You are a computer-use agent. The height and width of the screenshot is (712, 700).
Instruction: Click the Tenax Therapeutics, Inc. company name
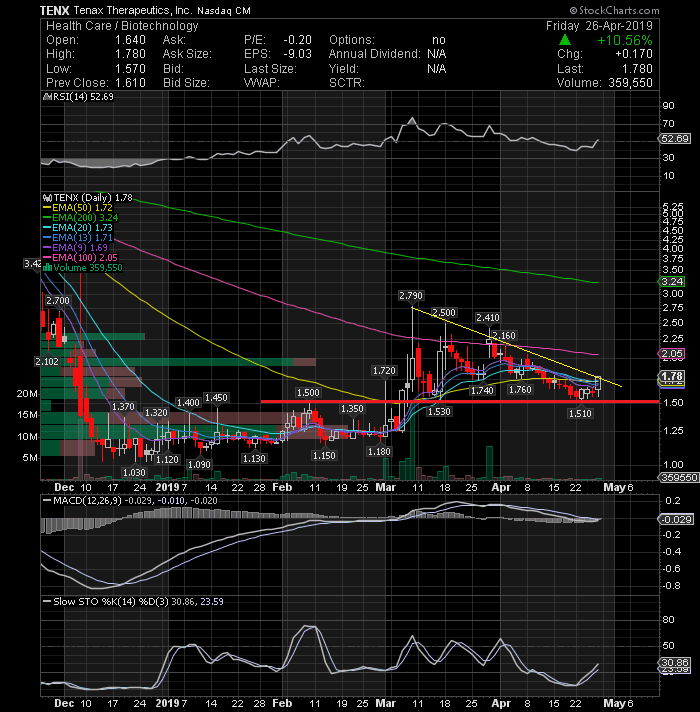click(132, 10)
